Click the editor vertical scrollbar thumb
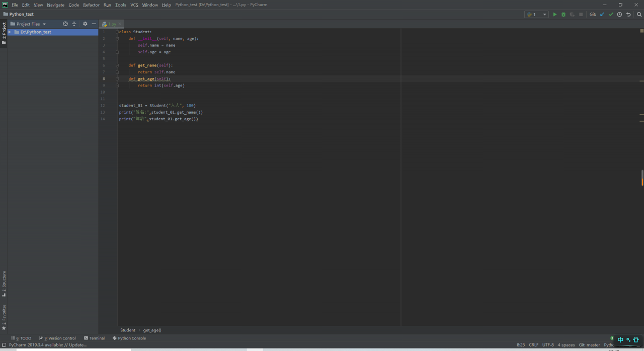The width and height of the screenshot is (644, 351). 642,178
